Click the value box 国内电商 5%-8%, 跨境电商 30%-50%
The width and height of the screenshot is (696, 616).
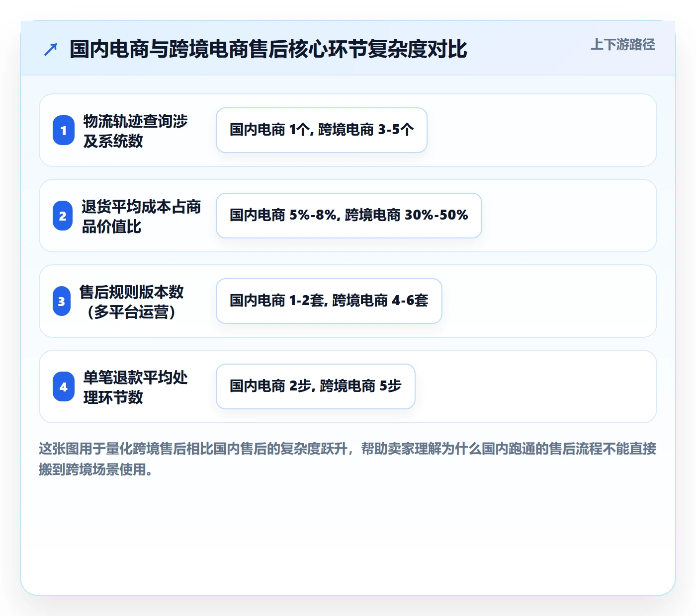pos(349,216)
